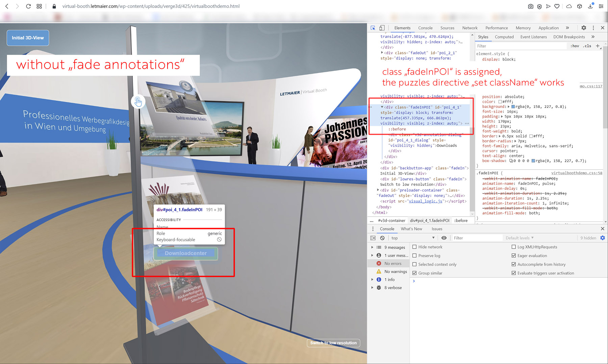Expand the poi_2_1 div node
608x364 pixels.
[382, 53]
